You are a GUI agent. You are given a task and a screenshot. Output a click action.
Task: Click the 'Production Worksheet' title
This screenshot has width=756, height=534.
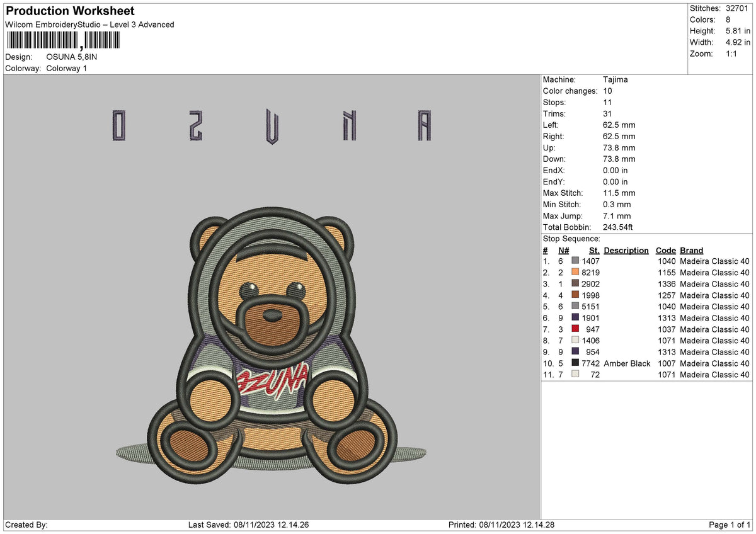point(70,11)
